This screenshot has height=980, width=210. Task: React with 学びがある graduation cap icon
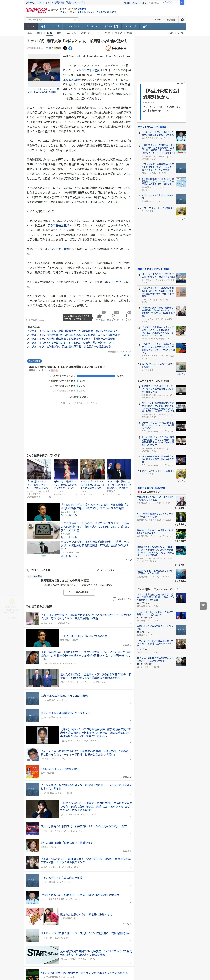point(100,317)
